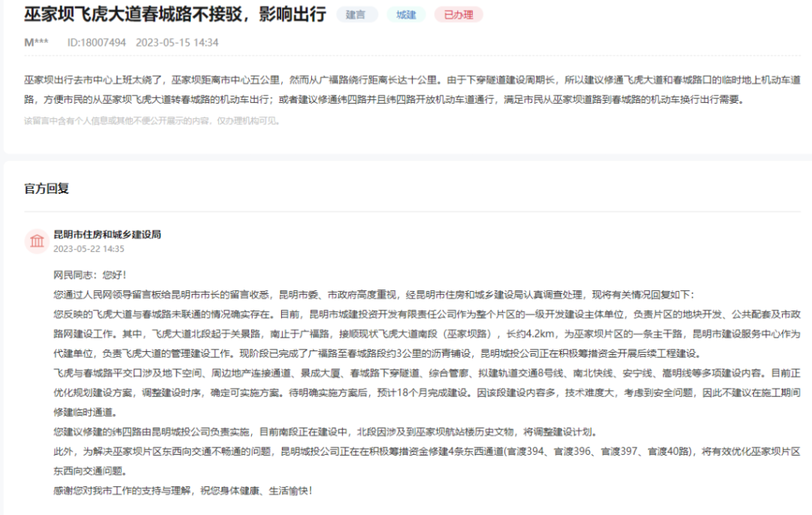Click the reply timestamp 2023-05-22 14:35
812x515 pixels.
(89, 249)
